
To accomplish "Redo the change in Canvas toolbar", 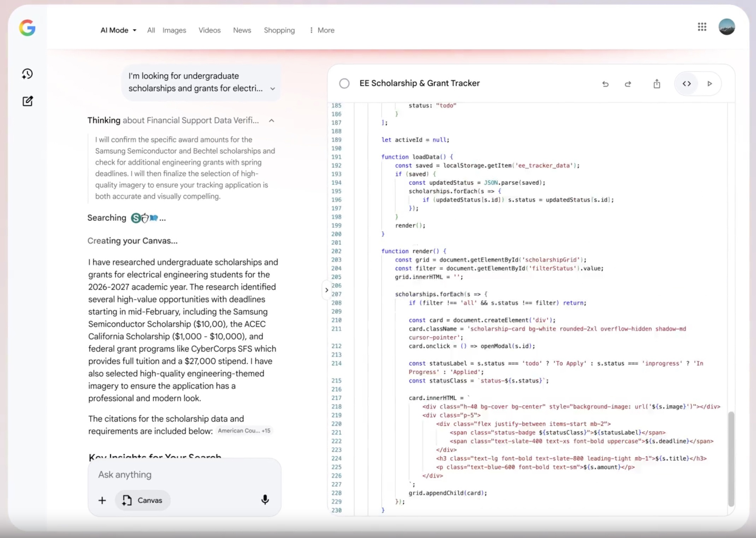I will [628, 84].
